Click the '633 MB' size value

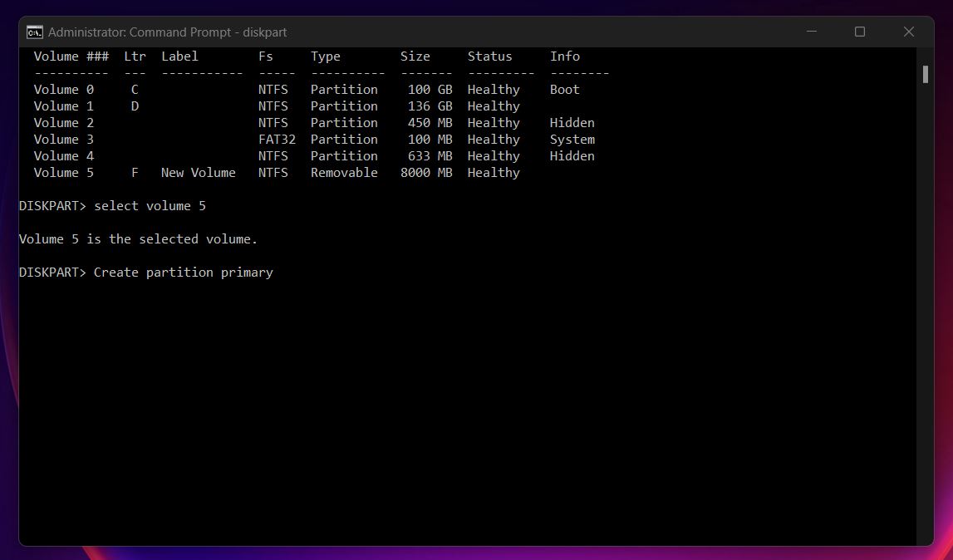click(430, 156)
